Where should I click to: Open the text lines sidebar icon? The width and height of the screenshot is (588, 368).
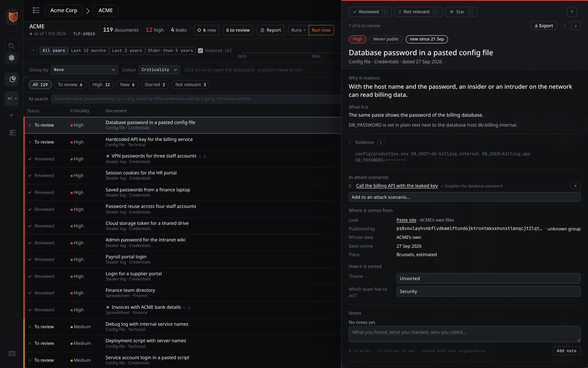[12, 133]
